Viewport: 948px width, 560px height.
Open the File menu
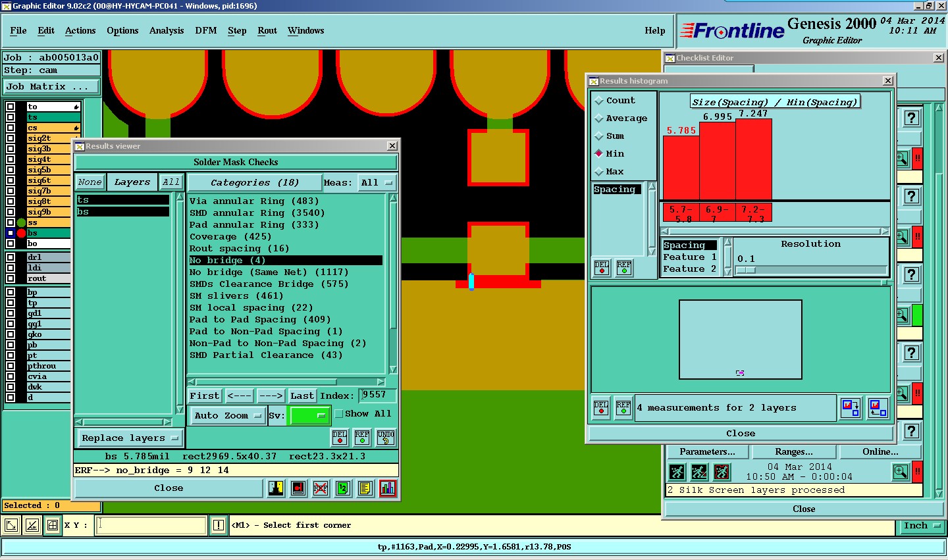[x=18, y=31]
